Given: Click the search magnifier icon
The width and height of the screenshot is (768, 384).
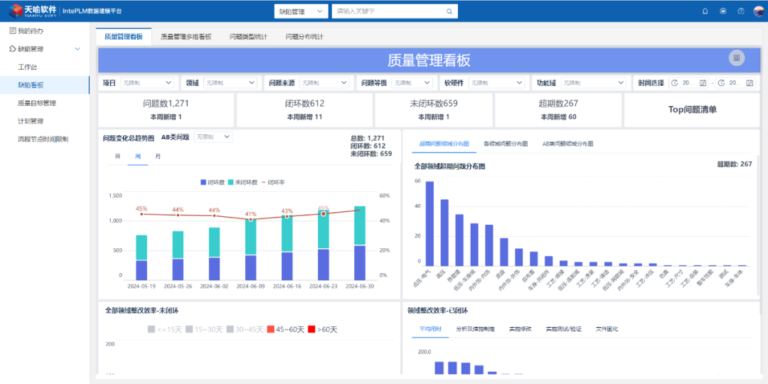Looking at the screenshot, I should point(449,11).
